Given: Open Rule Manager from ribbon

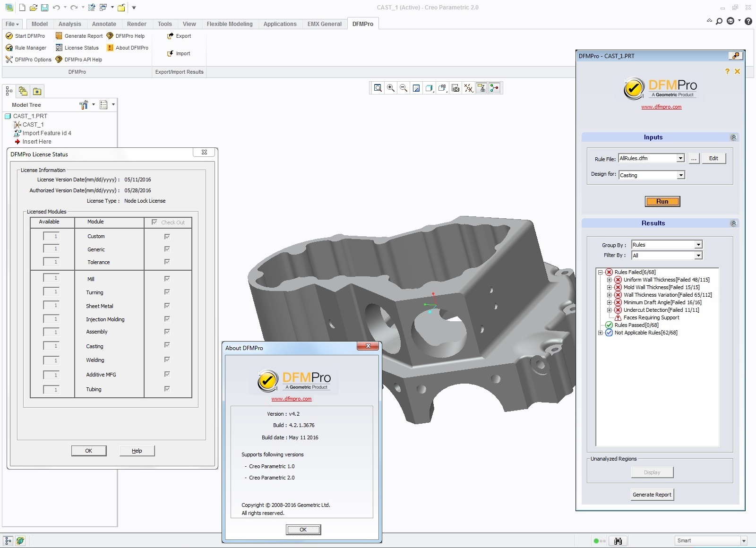Looking at the screenshot, I should 26,48.
